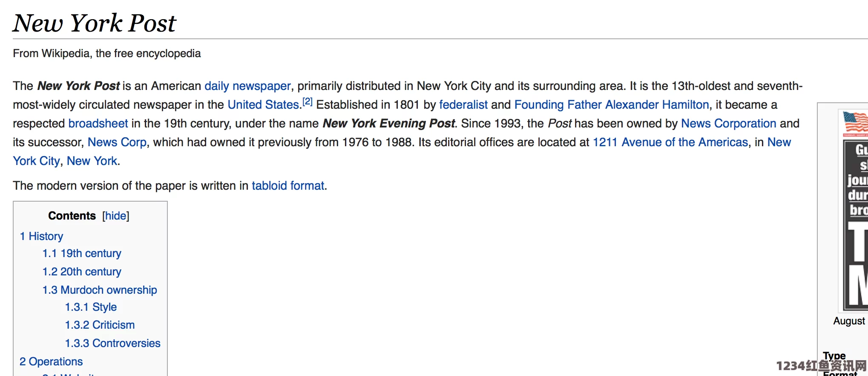Open the daily newspaper link
The image size is (868, 376).
click(x=247, y=86)
